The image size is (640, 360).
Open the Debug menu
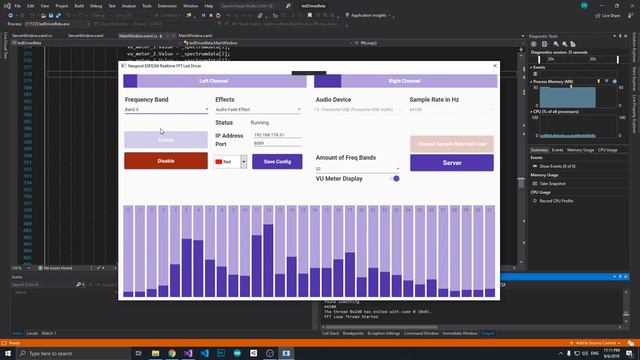pos(96,6)
